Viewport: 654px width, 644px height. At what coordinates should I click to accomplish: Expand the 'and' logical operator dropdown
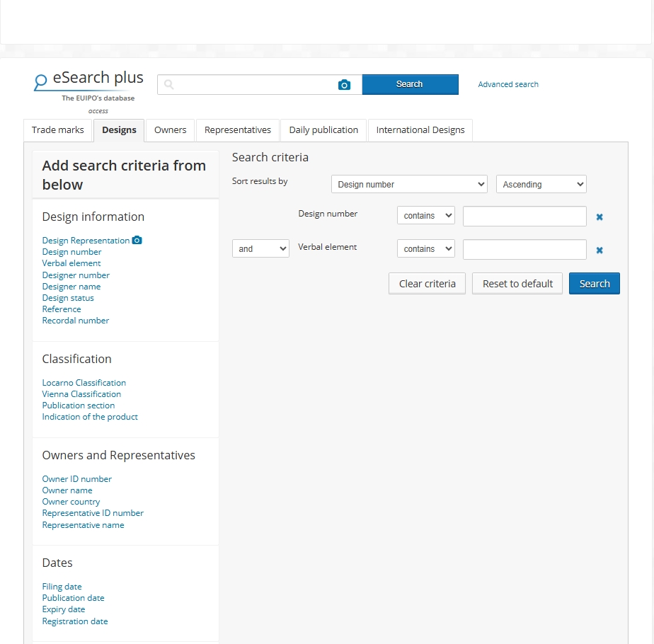click(x=260, y=249)
